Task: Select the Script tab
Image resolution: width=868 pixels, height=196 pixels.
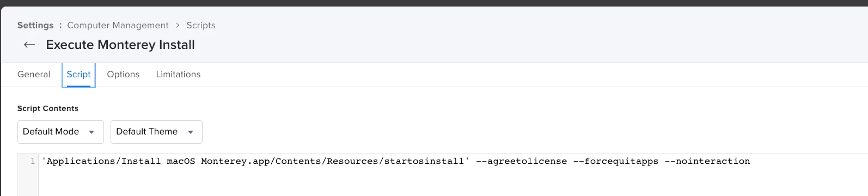Action: click(78, 75)
